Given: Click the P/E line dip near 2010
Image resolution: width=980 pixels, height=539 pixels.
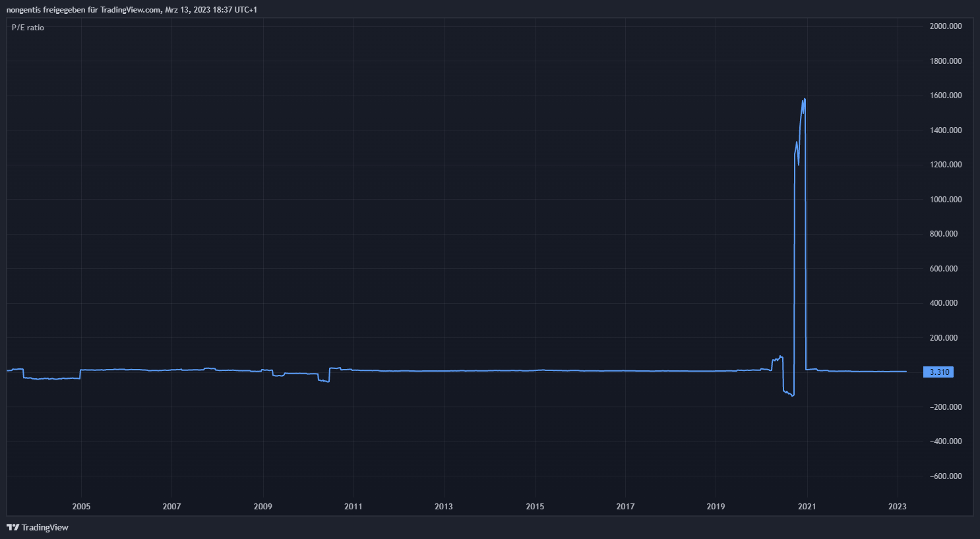Looking at the screenshot, I should (x=324, y=380).
